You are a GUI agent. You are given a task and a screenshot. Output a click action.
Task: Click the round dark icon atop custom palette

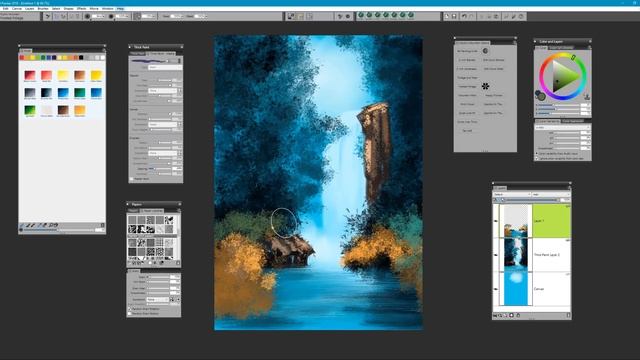[x=485, y=51]
